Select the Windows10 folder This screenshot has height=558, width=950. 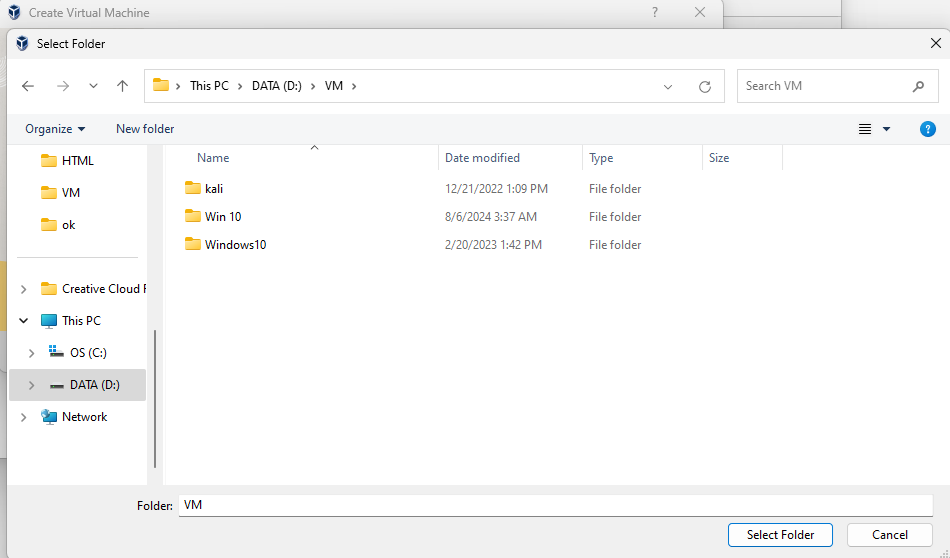click(236, 245)
